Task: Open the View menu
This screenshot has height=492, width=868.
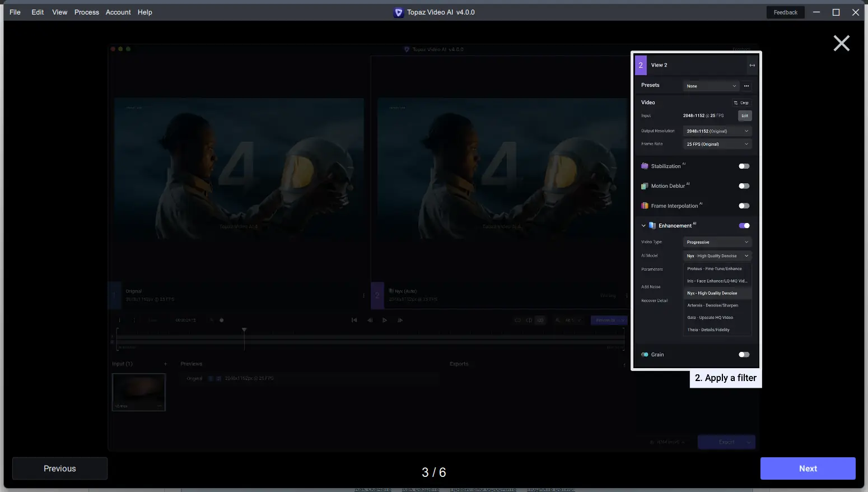Action: 60,12
